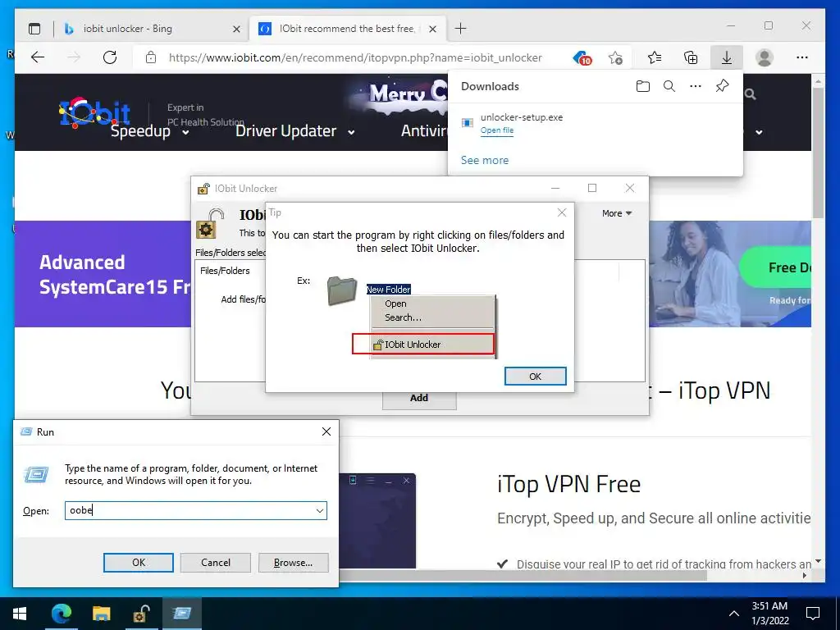Screen dimensions: 840x630
Task: Launch Edge from the taskbar
Action: coord(61,614)
